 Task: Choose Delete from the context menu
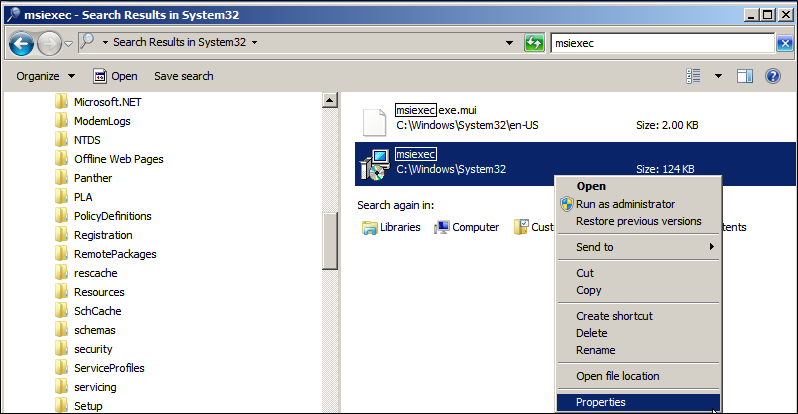638,333
